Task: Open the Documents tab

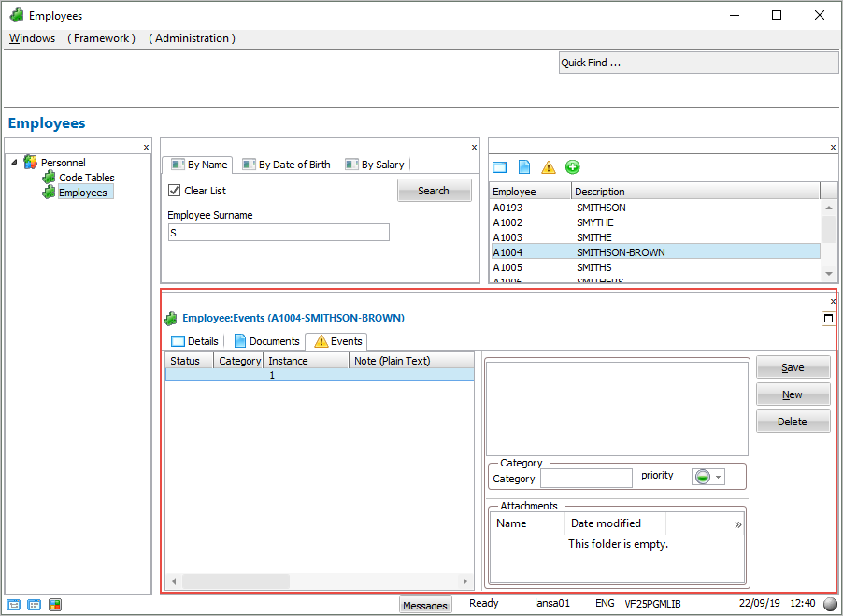Action: [266, 341]
